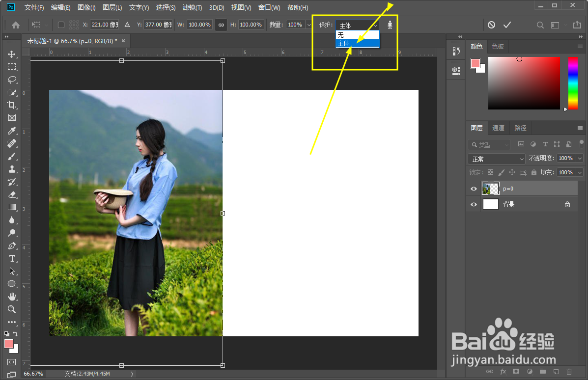
Task: Enable the maintain aspect ratio link icon
Action: pos(221,24)
